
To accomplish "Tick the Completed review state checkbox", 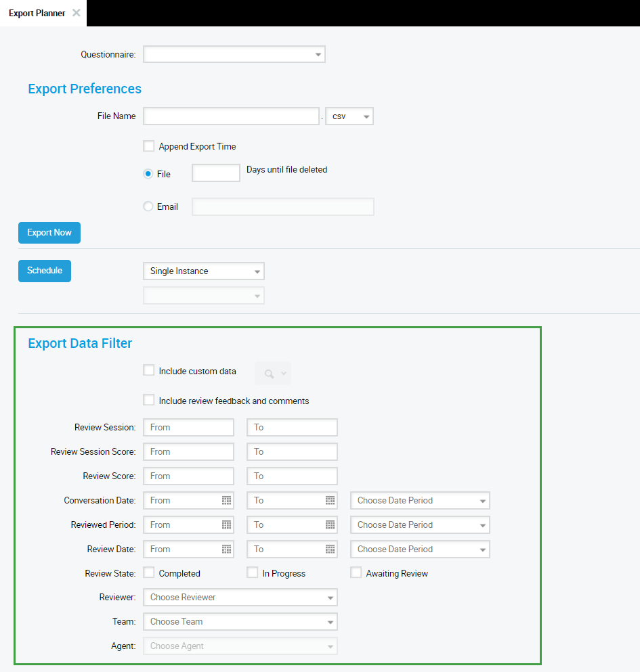I will pyautogui.click(x=149, y=573).
